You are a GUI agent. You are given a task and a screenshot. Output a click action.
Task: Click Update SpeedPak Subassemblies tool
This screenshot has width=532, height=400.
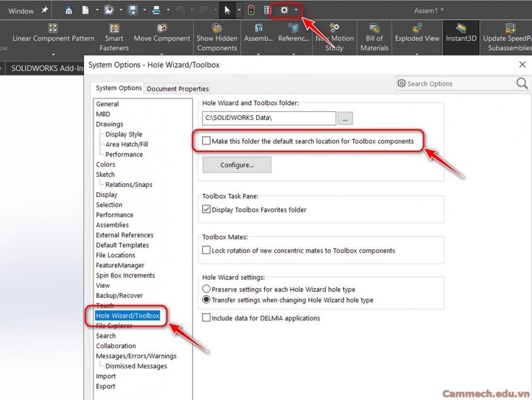[x=507, y=37]
